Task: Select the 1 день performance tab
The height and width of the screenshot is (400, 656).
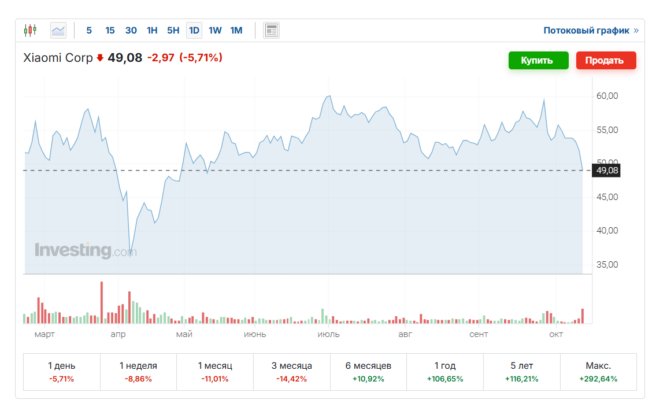Action: coord(61,372)
